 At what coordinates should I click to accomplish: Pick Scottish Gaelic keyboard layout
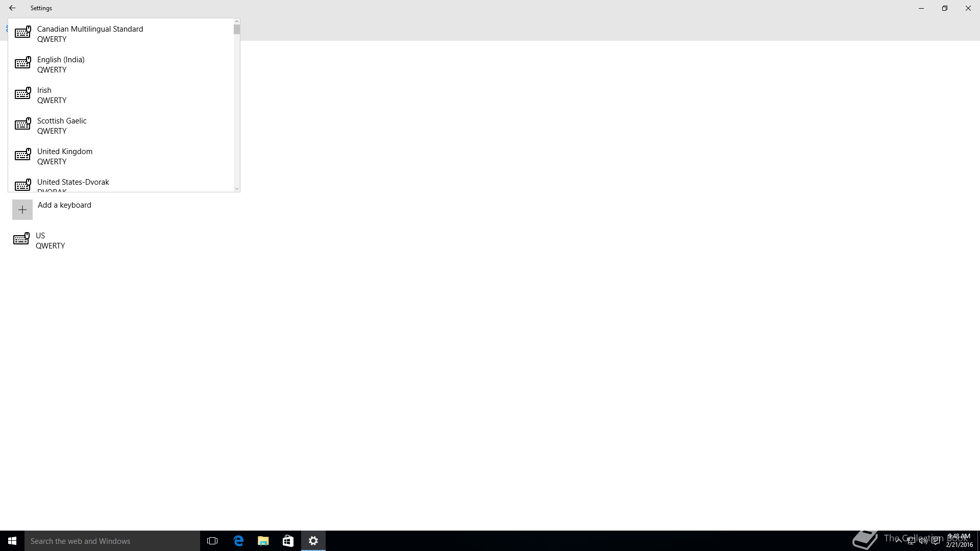[62, 126]
